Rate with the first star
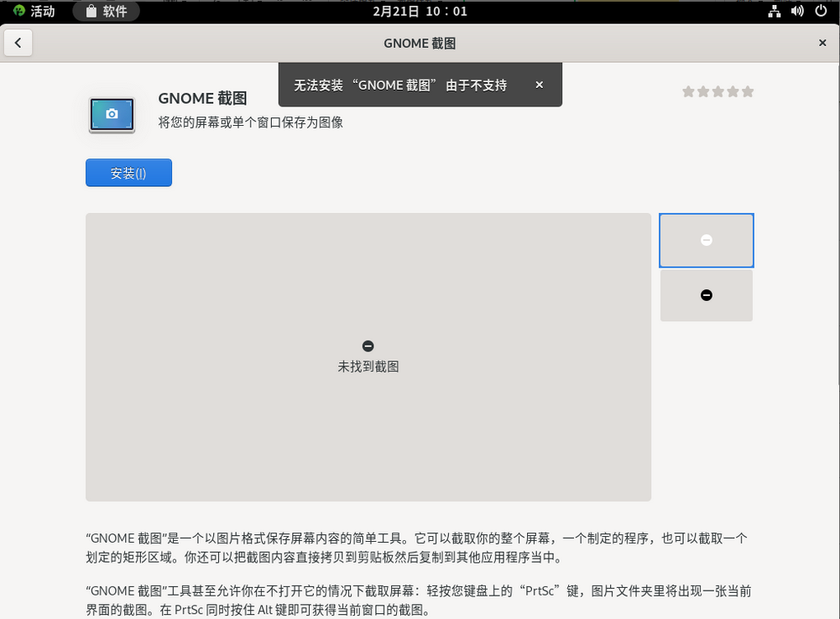Image resolution: width=840 pixels, height=619 pixels. click(x=688, y=91)
